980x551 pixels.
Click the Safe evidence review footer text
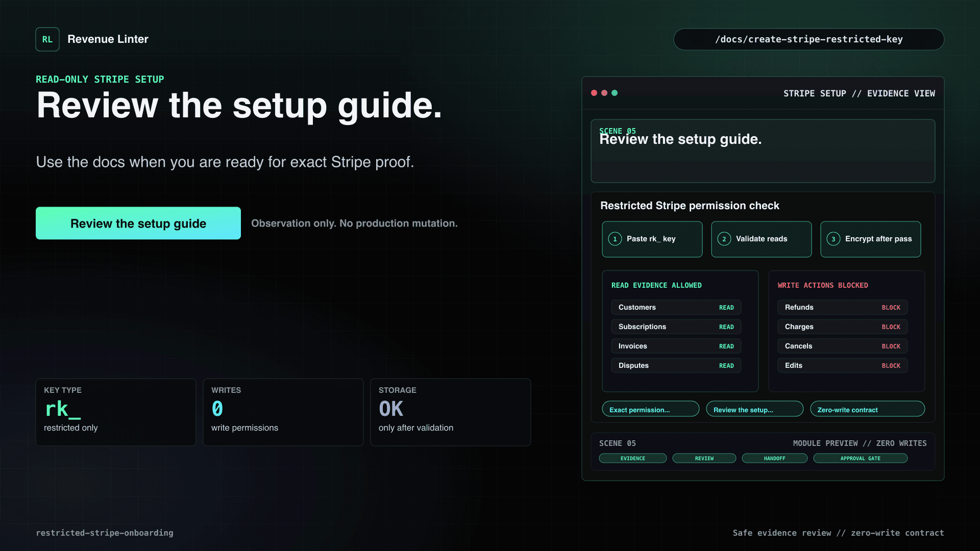point(839,533)
